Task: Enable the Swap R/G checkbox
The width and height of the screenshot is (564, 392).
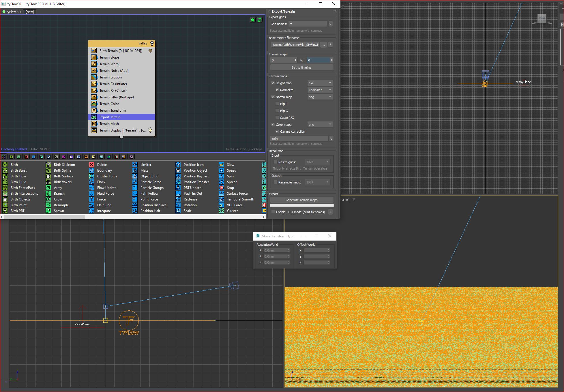Action: (277, 118)
